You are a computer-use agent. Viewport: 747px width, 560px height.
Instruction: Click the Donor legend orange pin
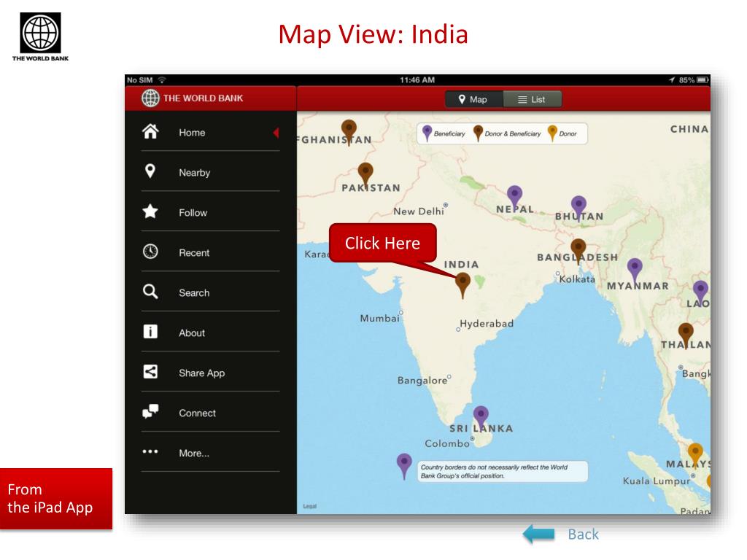(552, 133)
